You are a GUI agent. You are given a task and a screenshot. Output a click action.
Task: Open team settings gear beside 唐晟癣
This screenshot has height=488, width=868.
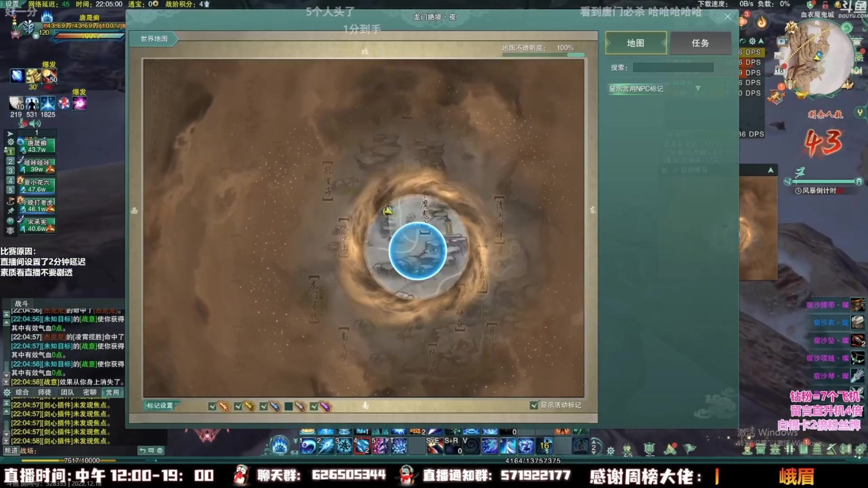pos(11,142)
